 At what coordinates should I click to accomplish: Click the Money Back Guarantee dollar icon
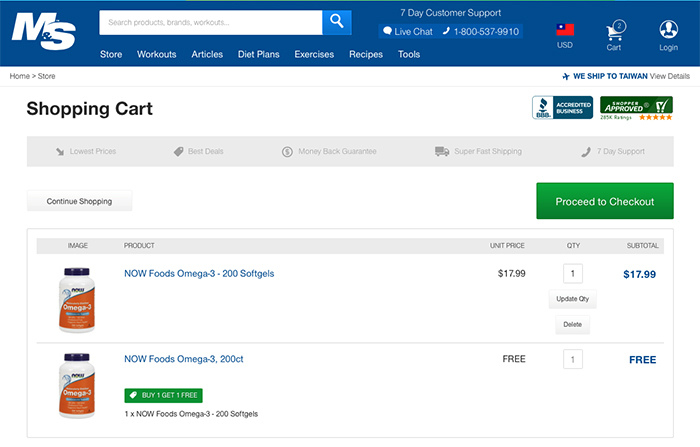[287, 152]
